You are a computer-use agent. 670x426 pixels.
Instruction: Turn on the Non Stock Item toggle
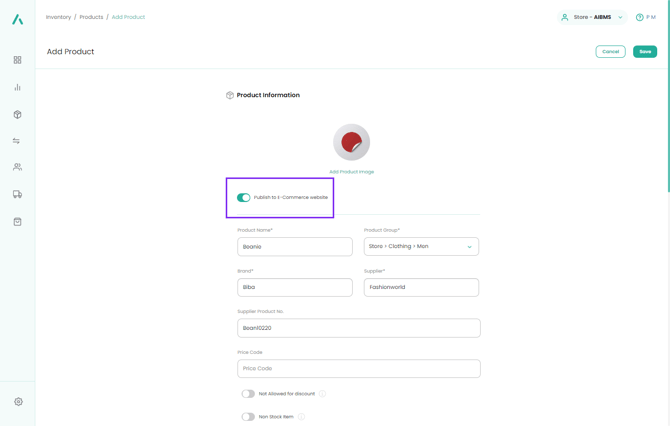(x=248, y=417)
